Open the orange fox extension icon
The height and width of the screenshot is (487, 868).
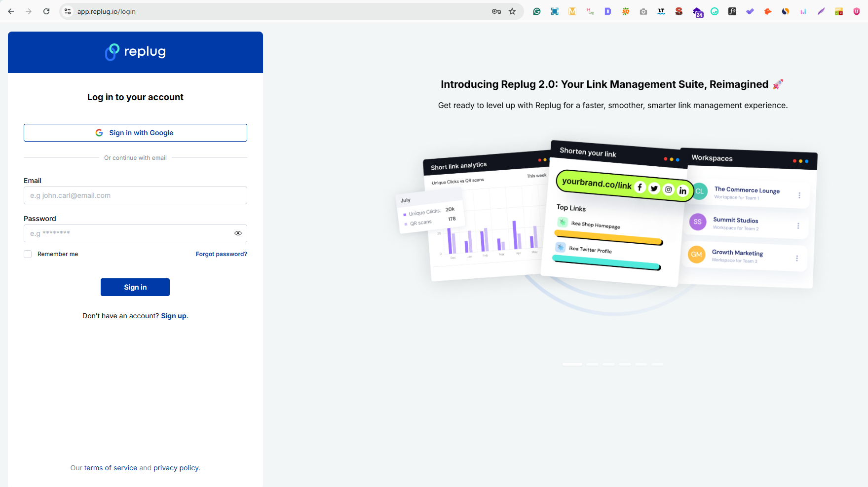(x=767, y=11)
